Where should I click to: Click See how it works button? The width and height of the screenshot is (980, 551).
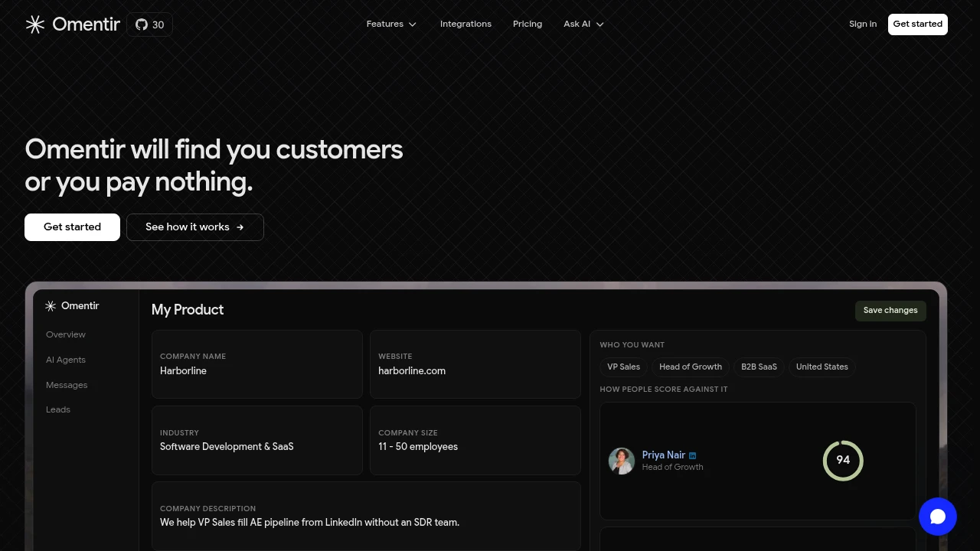coord(195,227)
